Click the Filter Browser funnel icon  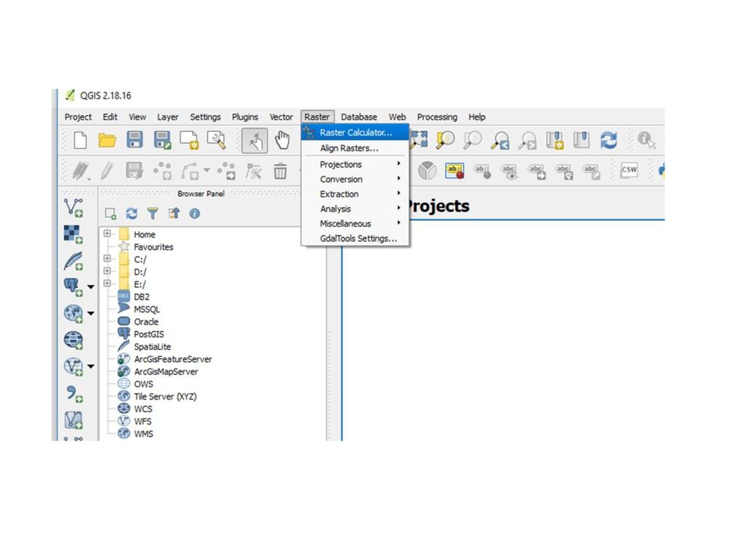click(x=152, y=214)
